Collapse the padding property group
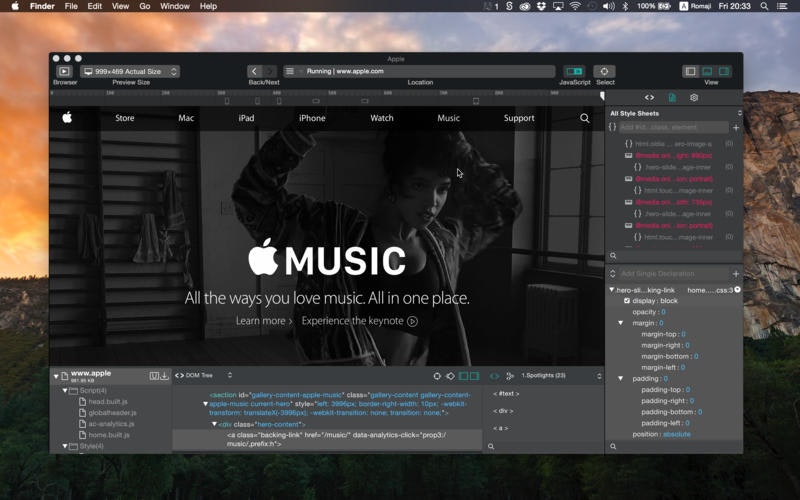 (x=620, y=379)
